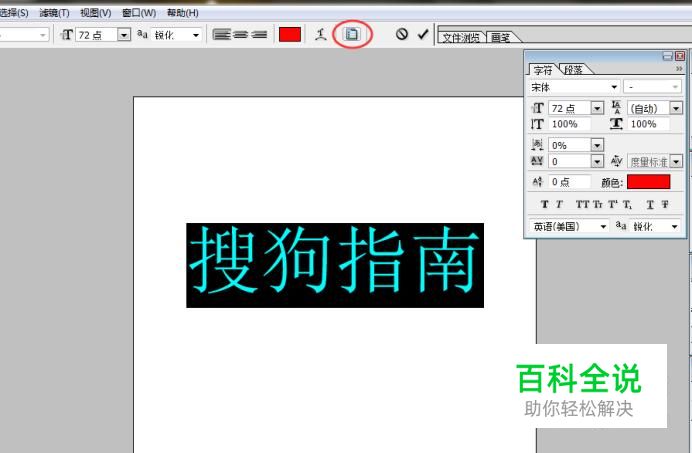Click the Character panel anti-aliasing aa icon

pos(621,226)
